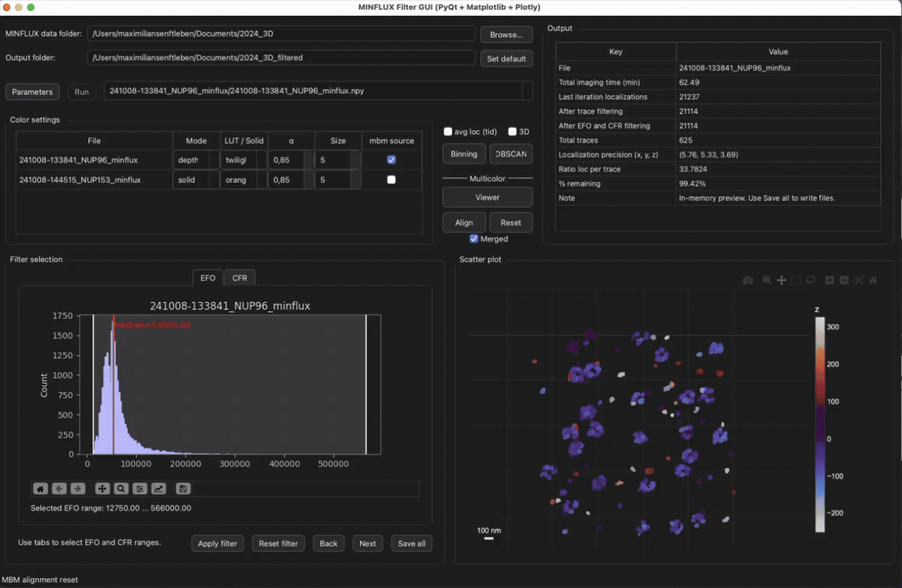
Task: Autoscale the scatter plot axes
Action: [858, 280]
